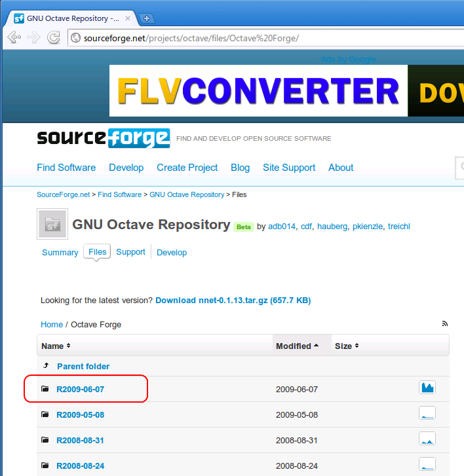Switch to the project Support tab
The width and height of the screenshot is (464, 476).
click(x=130, y=252)
